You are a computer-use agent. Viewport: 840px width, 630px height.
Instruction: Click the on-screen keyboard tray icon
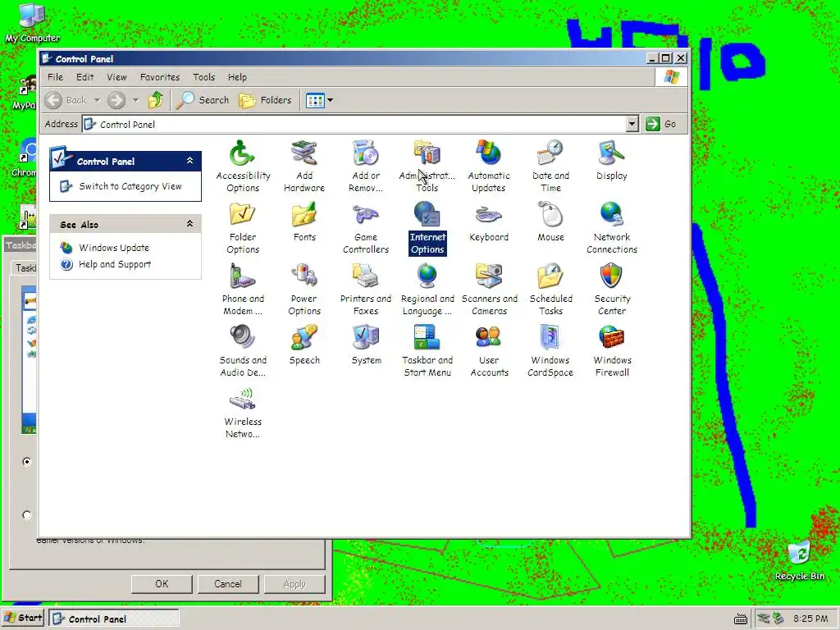tap(741, 619)
